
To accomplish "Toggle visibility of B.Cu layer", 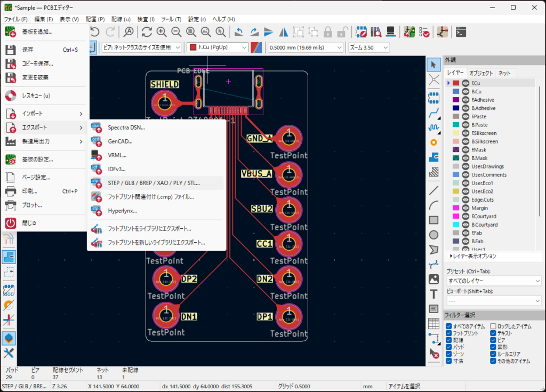I will coord(465,92).
